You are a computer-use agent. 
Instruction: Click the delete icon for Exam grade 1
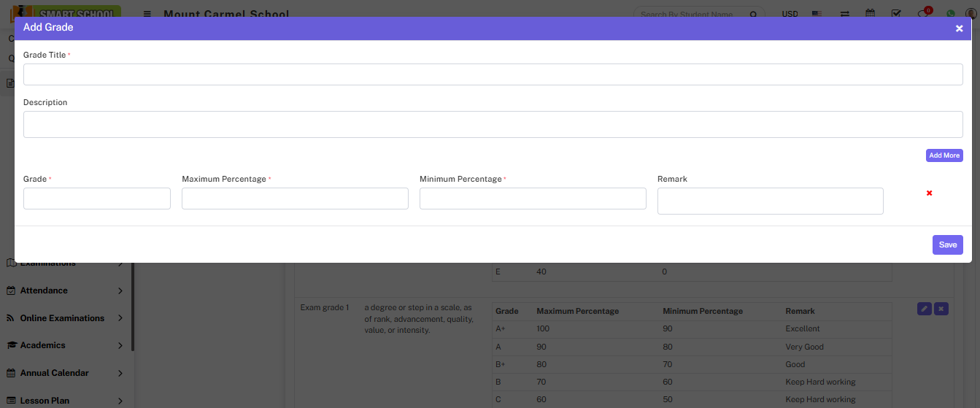(941, 309)
